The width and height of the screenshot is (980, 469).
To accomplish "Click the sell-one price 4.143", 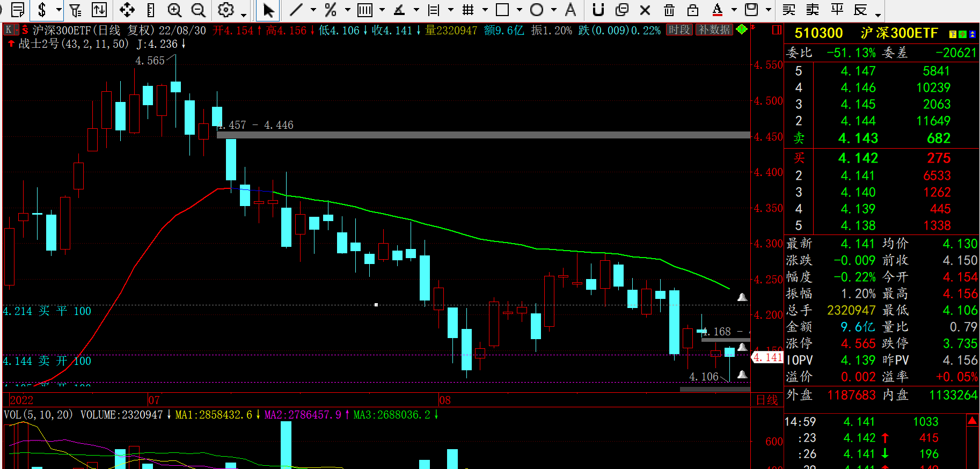I will 858,138.
